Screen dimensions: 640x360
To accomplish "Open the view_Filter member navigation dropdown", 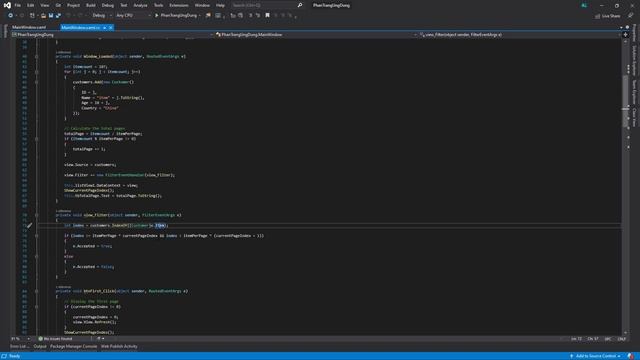I will (x=520, y=35).
